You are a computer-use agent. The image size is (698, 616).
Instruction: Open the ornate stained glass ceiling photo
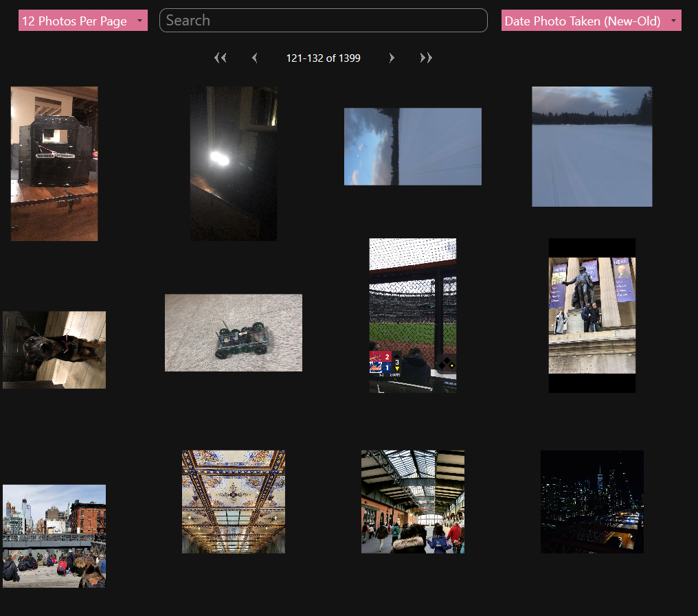click(x=234, y=501)
